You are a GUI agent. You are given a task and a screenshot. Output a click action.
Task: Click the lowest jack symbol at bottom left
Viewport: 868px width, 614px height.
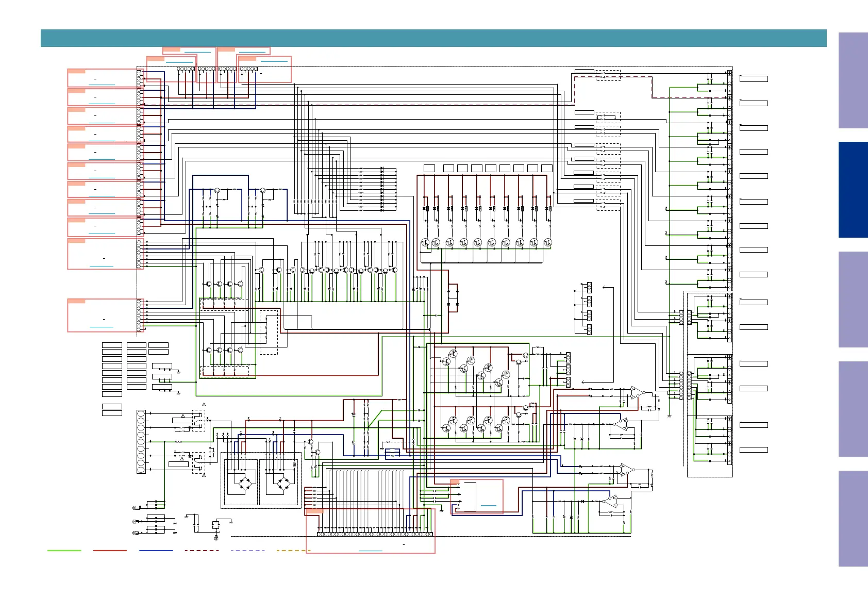(137, 533)
